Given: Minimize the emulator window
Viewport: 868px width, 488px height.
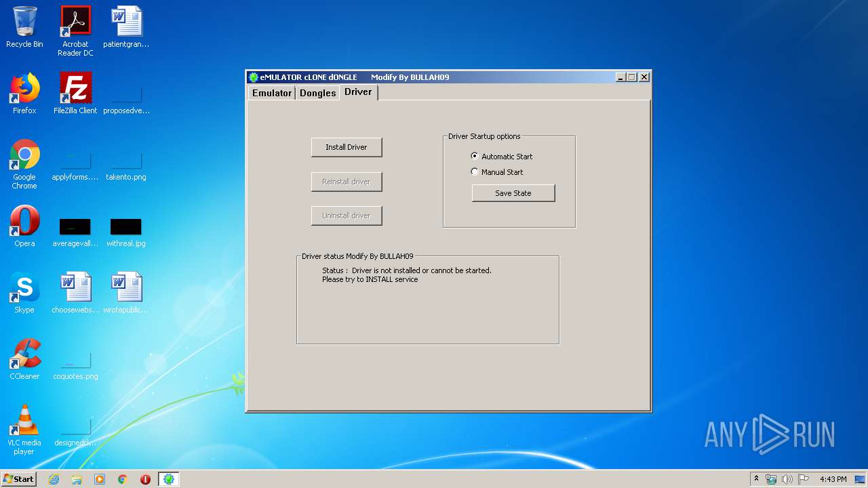Looking at the screenshot, I should point(621,77).
